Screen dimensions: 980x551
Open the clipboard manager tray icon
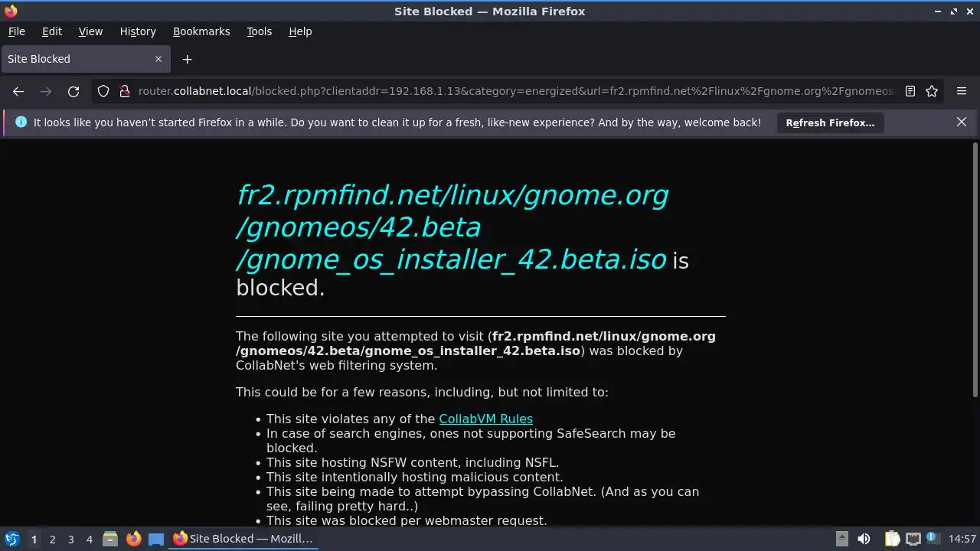click(x=892, y=539)
